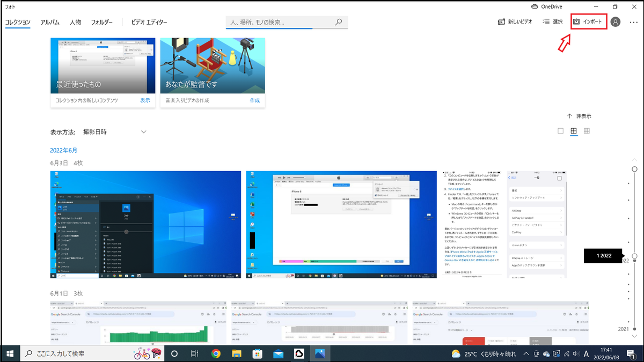
Task: Click the magnifier search icon in search box
Action: (339, 23)
